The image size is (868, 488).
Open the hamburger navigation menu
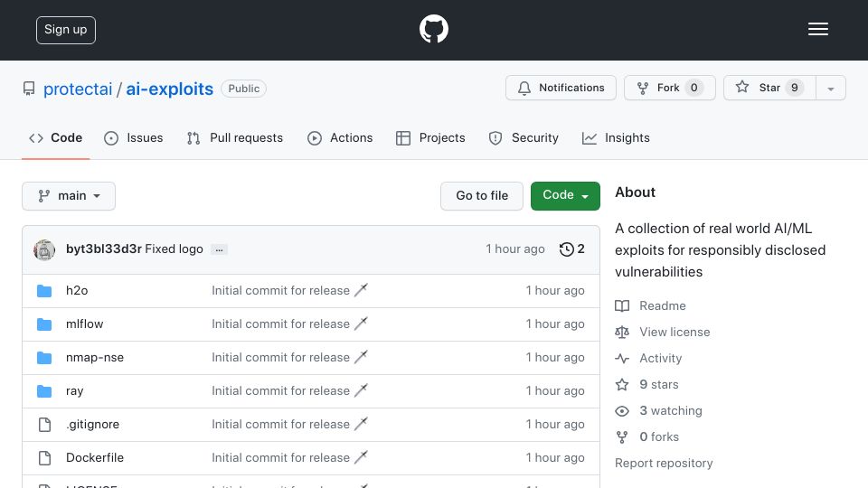tap(817, 29)
